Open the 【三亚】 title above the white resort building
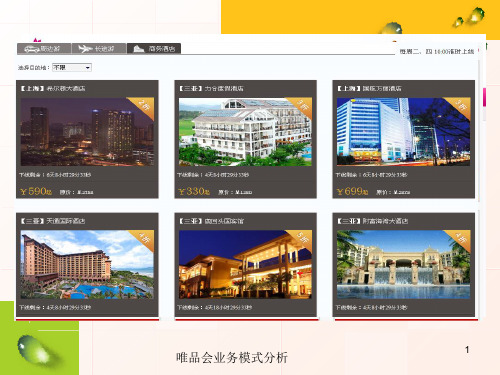This screenshot has height=375, width=500. click(211, 88)
